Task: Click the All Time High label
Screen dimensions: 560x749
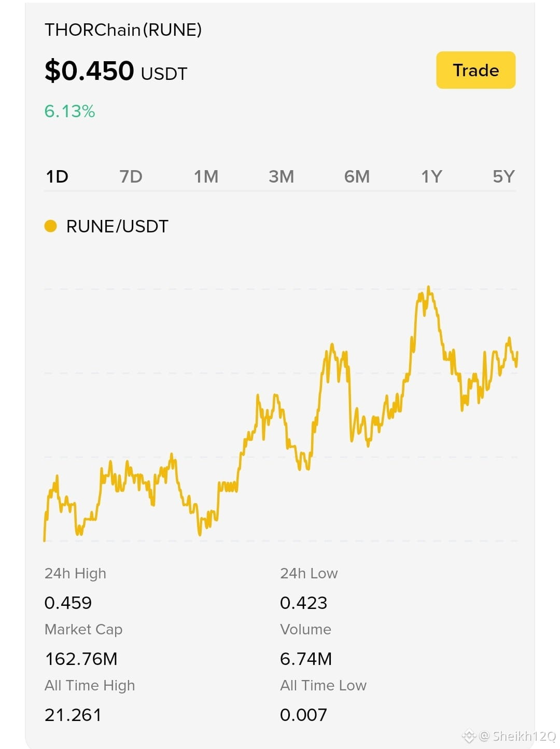Action: pyautogui.click(x=90, y=686)
